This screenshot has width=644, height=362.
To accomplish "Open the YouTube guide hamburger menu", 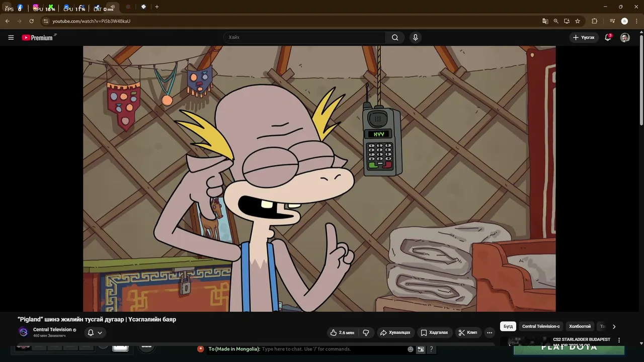I will [11, 37].
